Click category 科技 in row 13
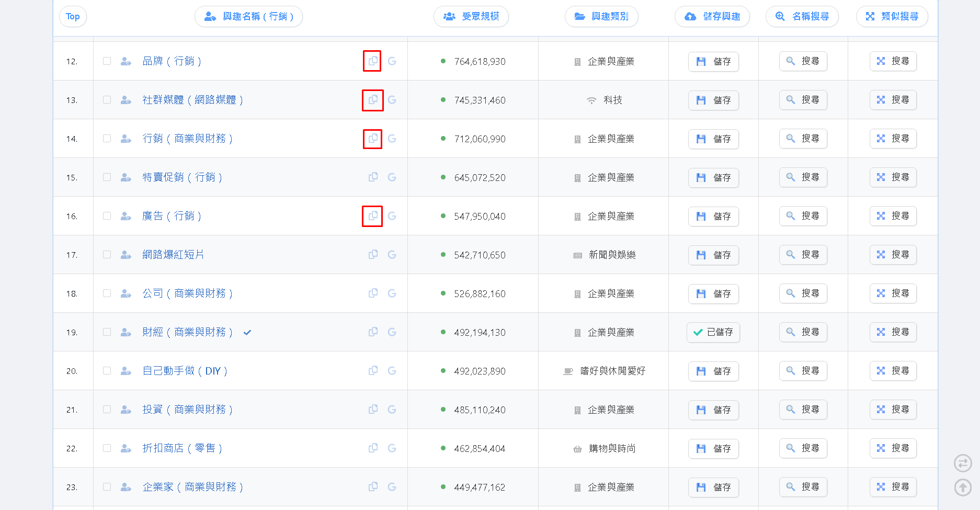 click(x=613, y=100)
